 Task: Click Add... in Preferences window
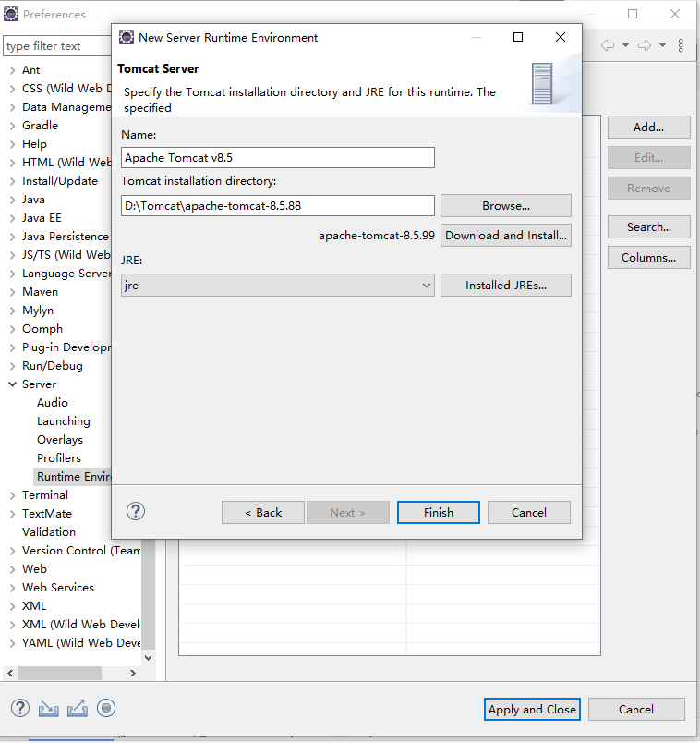click(649, 127)
